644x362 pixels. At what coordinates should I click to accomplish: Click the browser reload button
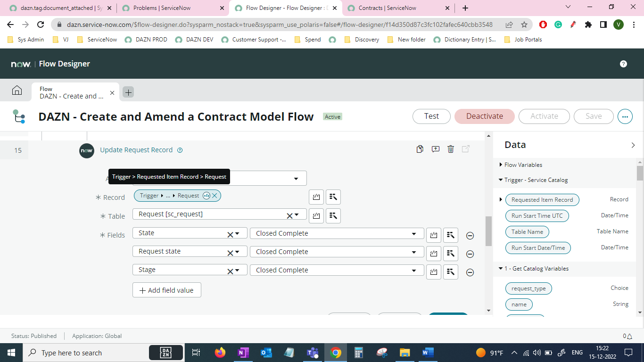click(41, 25)
